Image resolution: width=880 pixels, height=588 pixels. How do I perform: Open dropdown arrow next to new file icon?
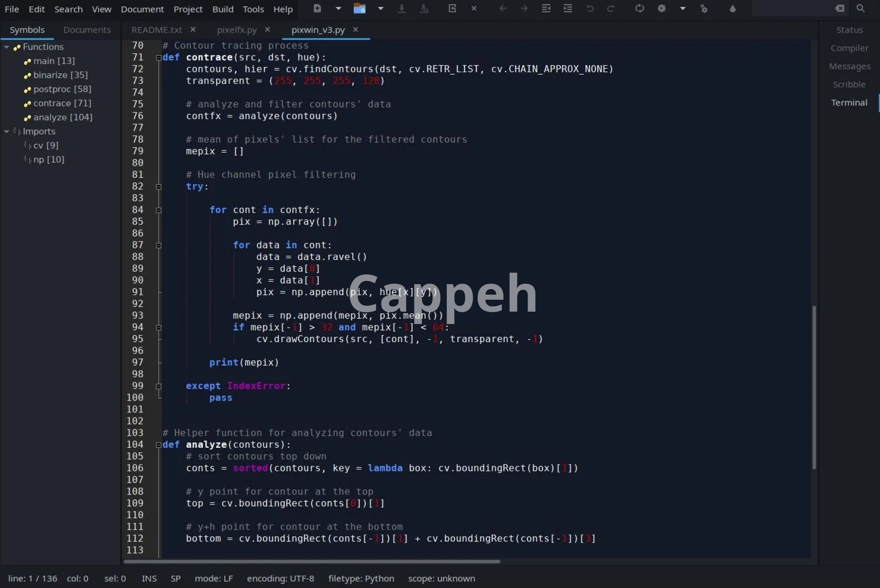pyautogui.click(x=338, y=8)
